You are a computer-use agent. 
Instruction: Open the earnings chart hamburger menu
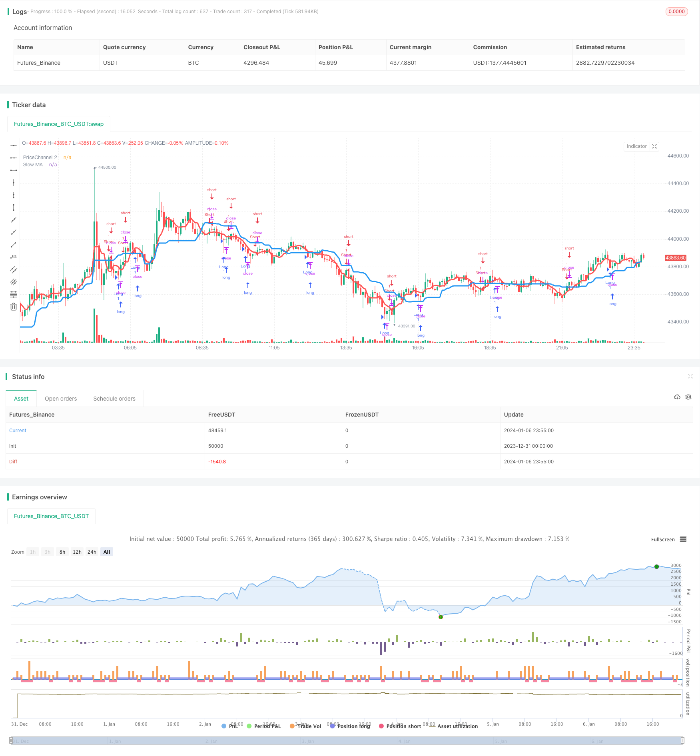[x=683, y=539]
